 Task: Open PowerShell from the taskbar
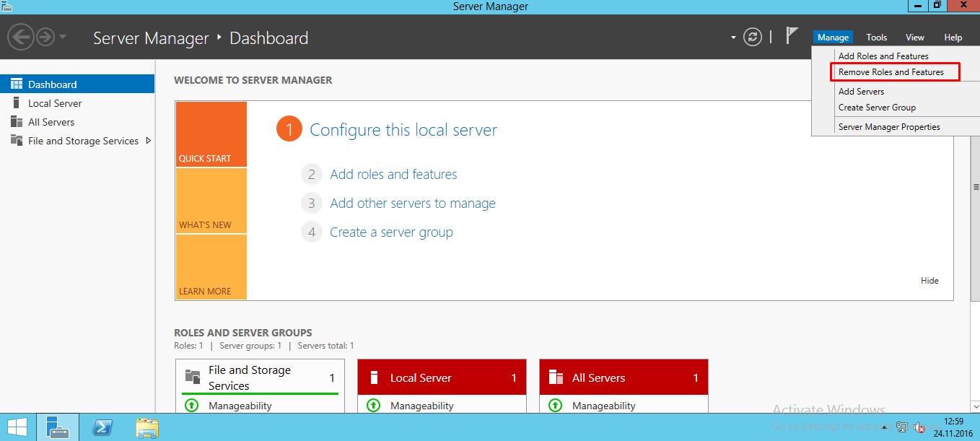pos(103,427)
